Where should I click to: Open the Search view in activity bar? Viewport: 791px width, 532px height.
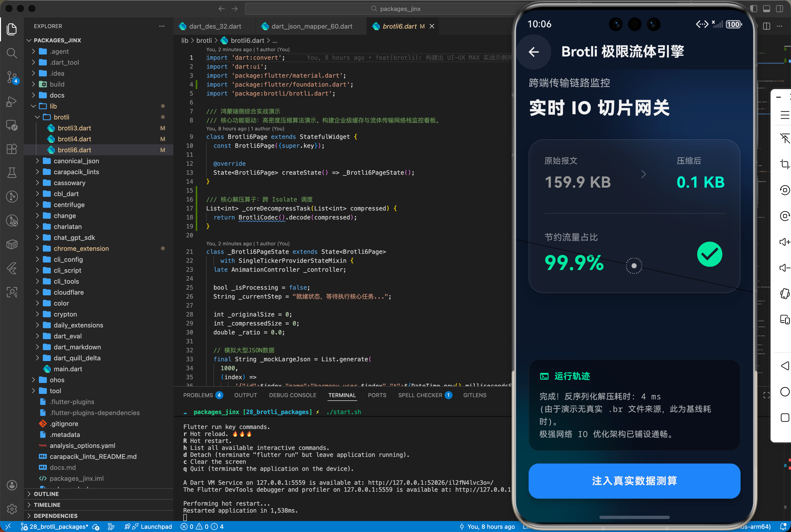click(12, 53)
